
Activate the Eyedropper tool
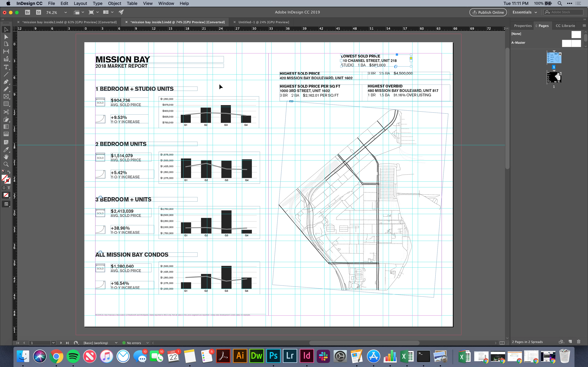click(x=6, y=150)
